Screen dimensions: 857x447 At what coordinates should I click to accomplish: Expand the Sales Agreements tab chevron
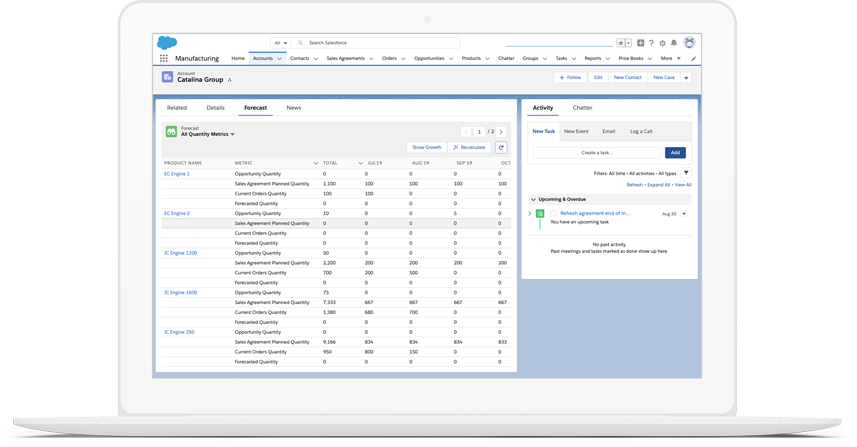click(x=371, y=58)
